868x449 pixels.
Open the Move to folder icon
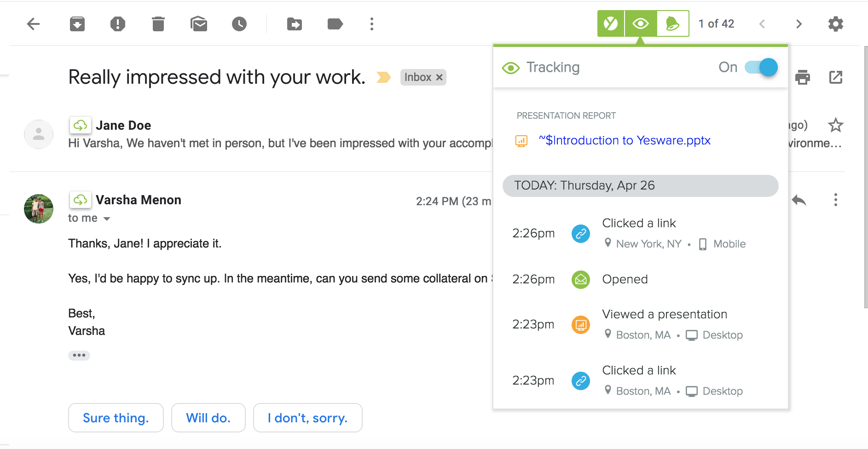pos(295,24)
